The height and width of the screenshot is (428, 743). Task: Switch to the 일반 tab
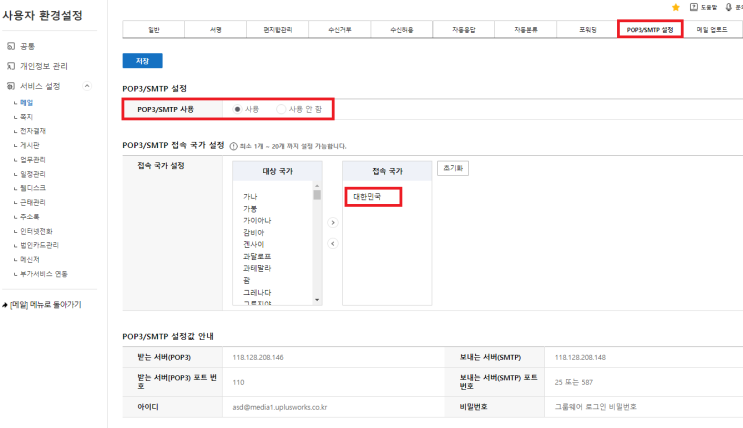tap(154, 29)
